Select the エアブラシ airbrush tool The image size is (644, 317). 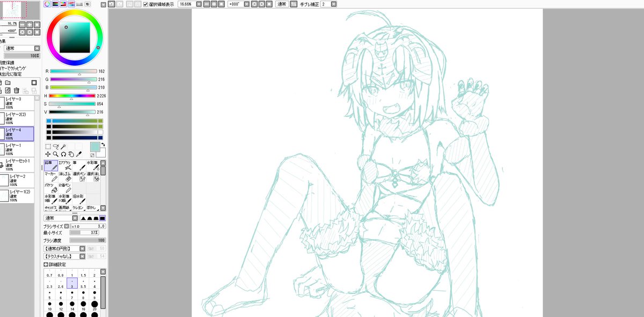click(x=65, y=165)
